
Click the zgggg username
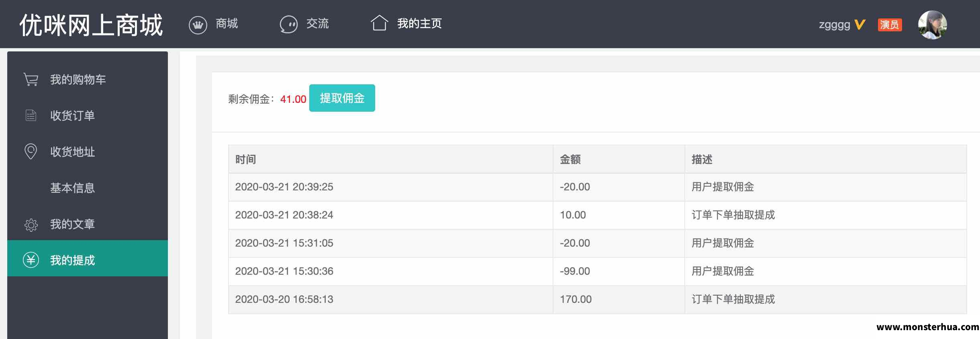point(835,25)
